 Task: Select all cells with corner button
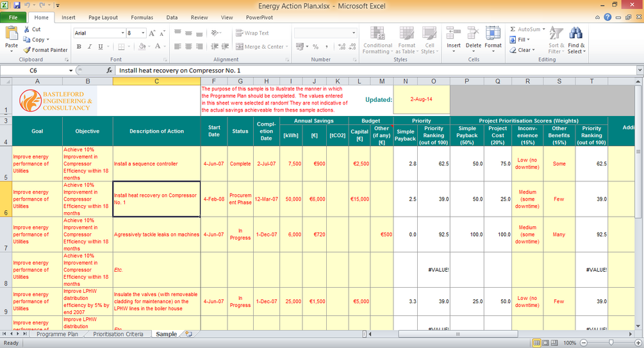(6, 81)
